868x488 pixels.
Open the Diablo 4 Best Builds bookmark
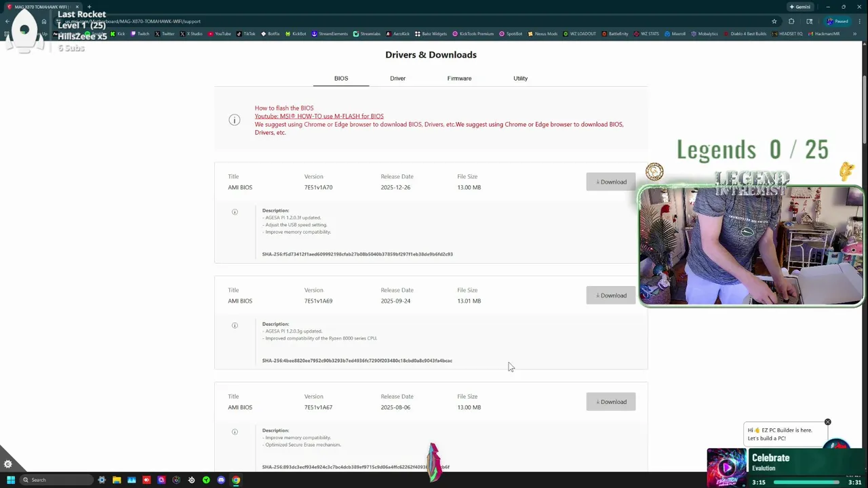[x=745, y=34]
